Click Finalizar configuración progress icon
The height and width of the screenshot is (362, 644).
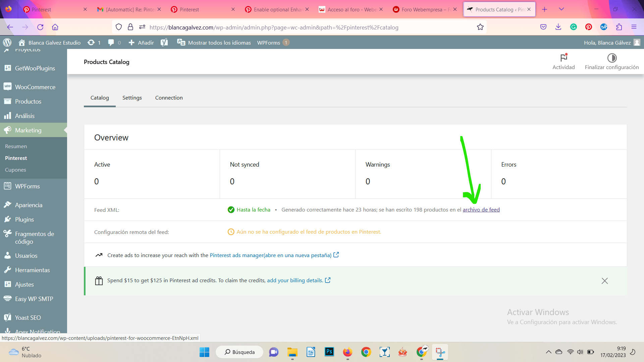coord(612,58)
